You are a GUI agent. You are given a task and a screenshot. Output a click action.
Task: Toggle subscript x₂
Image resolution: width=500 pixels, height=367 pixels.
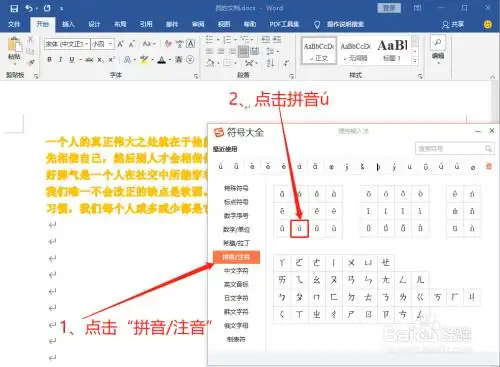point(100,60)
